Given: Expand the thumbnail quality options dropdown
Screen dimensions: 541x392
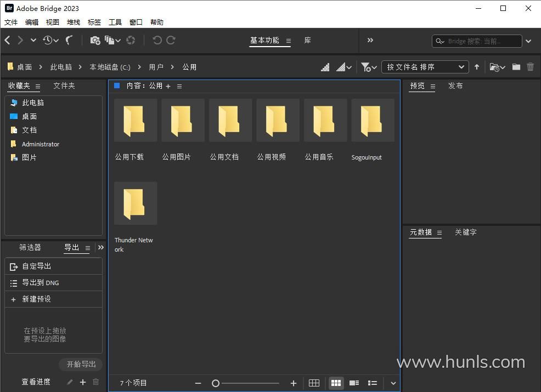Looking at the screenshot, I should point(344,67).
